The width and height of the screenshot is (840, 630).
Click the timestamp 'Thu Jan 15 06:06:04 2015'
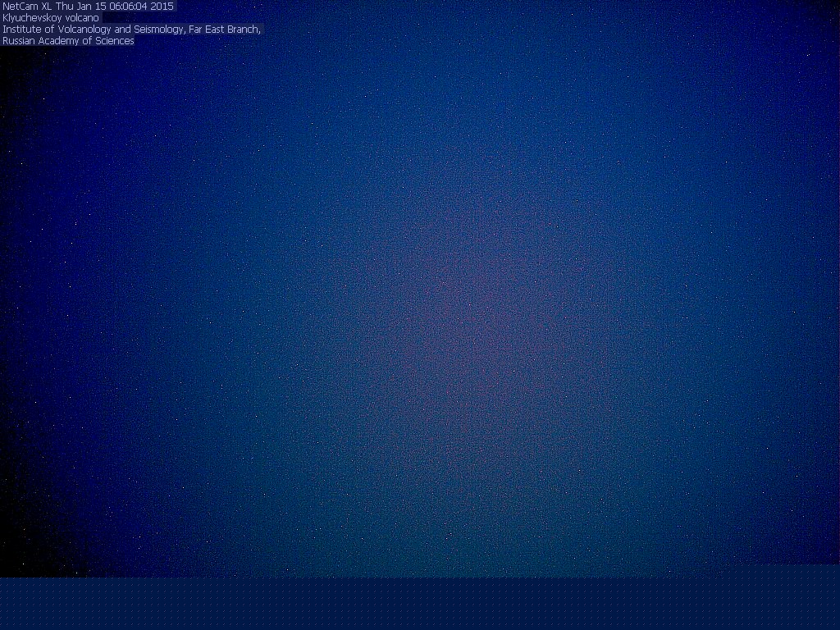[x=114, y=7]
